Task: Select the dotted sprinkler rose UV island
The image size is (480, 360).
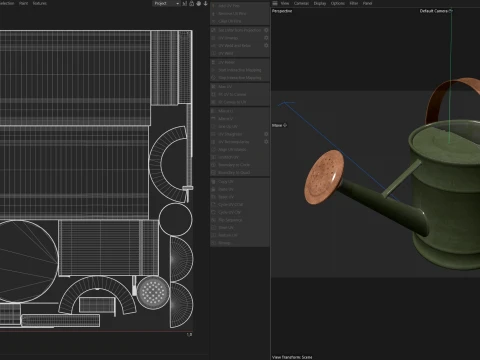Action: (153, 292)
